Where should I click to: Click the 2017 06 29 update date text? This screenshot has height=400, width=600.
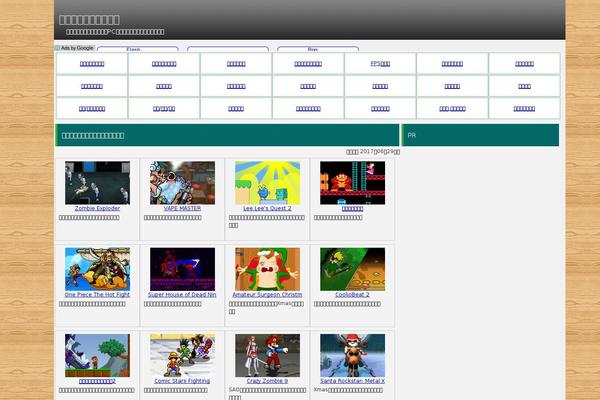(373, 152)
